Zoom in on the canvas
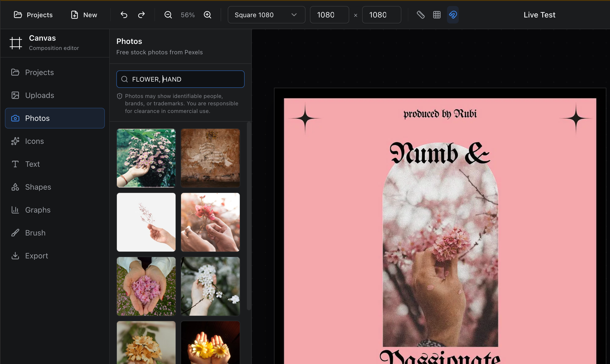Screen dimensions: 610x364 [x=208, y=15]
